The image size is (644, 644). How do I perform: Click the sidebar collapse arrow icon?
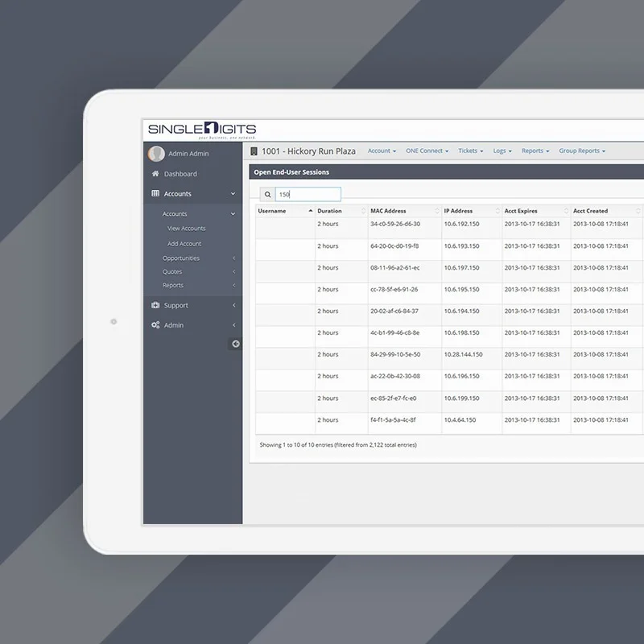[x=235, y=344]
